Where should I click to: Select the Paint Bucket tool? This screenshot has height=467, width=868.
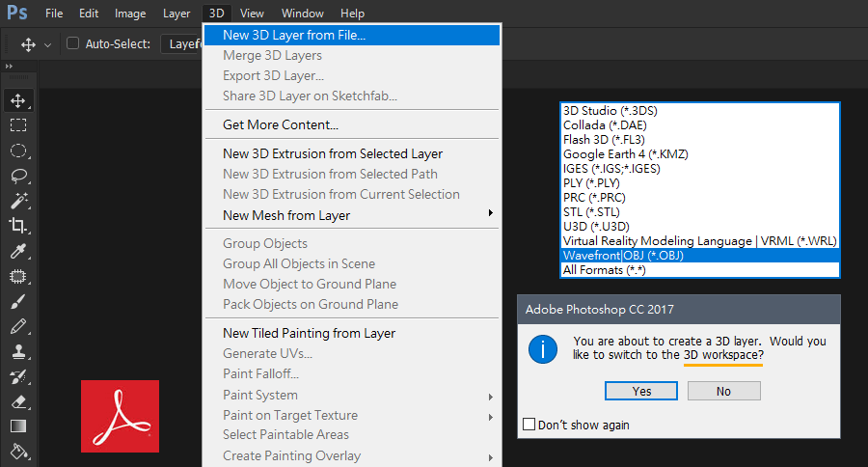(x=18, y=452)
